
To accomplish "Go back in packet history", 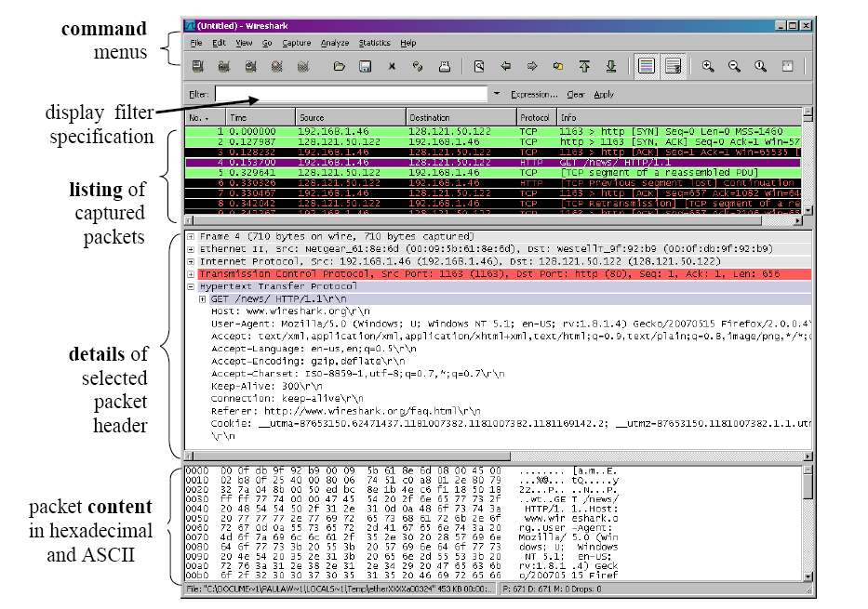I will [505, 66].
